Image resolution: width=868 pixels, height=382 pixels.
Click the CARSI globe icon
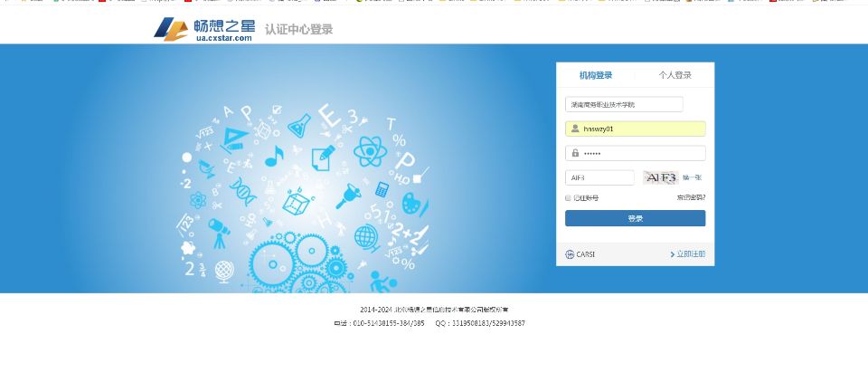click(570, 254)
